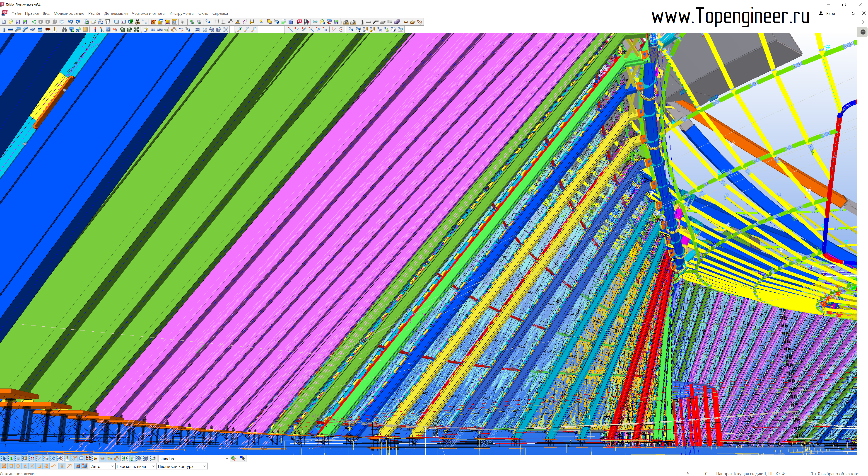Open the standard selection filter dropdown
Viewport: 868px width, 476px height.
(227, 459)
